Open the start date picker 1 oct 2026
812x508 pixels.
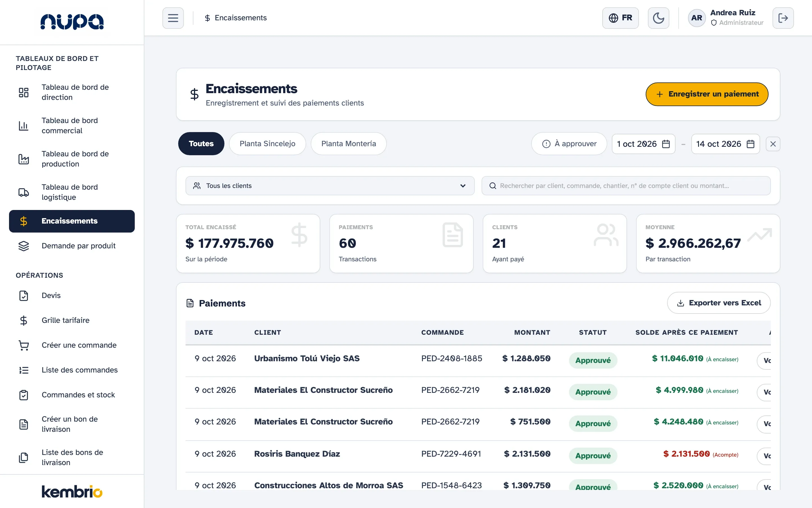pos(643,144)
